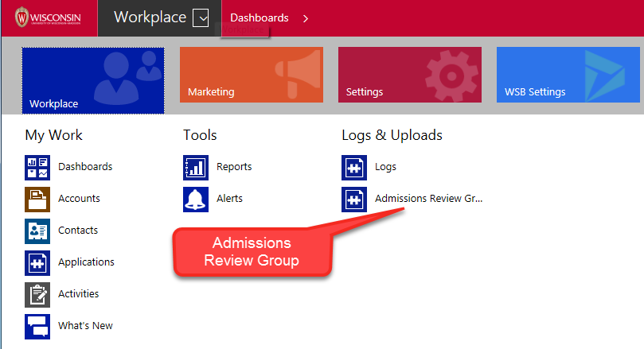
Task: Click the Dashboards chart icon
Action: (x=37, y=167)
